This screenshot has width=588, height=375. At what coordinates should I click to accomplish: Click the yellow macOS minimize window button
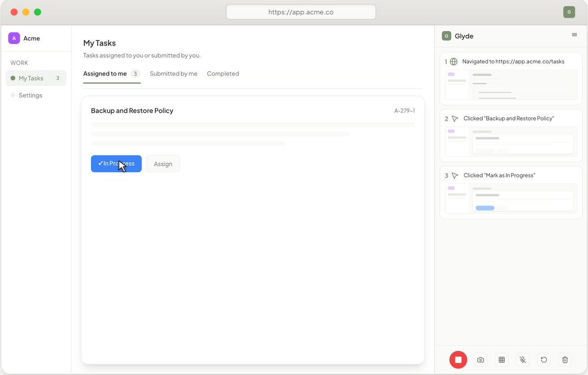click(26, 12)
